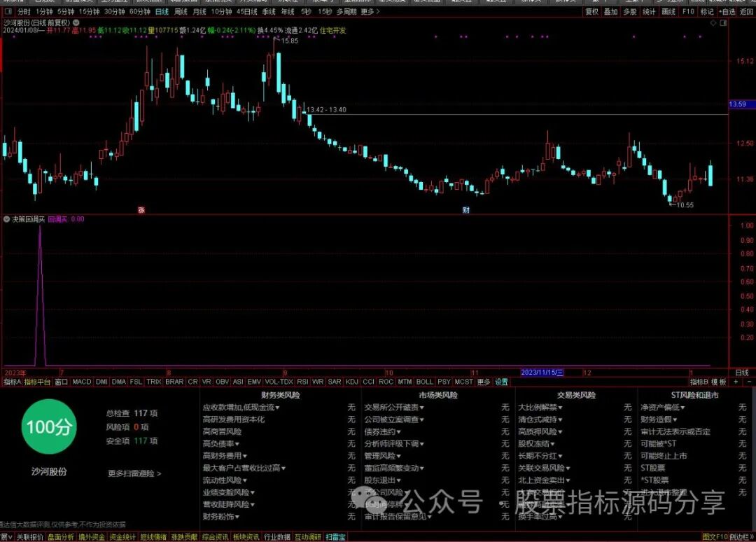Click the 模板 template button
Screen dimensions: 756x542
click(719, 382)
